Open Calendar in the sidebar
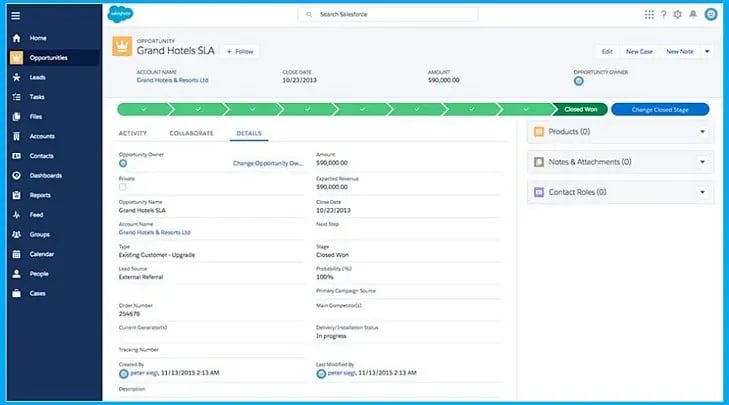This screenshot has height=405, width=729. pyautogui.click(x=42, y=254)
